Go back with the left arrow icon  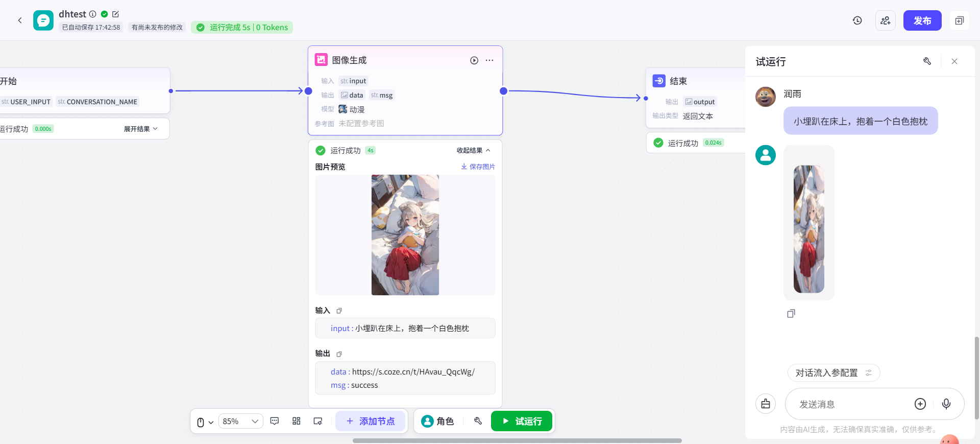20,20
